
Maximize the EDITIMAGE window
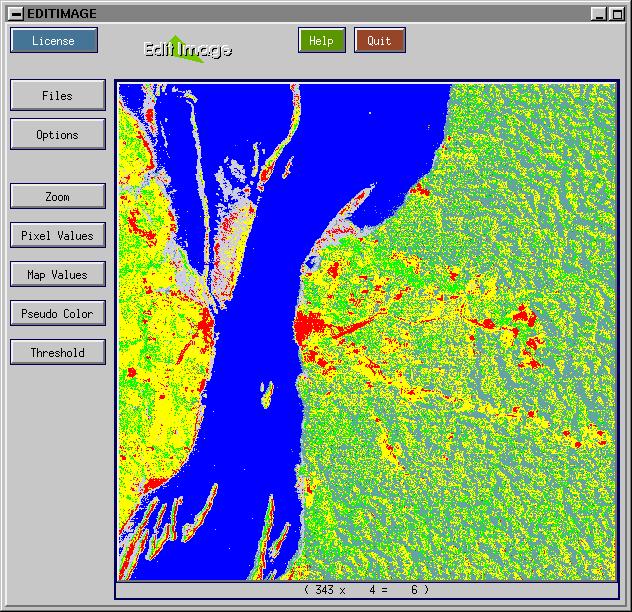[x=617, y=14]
